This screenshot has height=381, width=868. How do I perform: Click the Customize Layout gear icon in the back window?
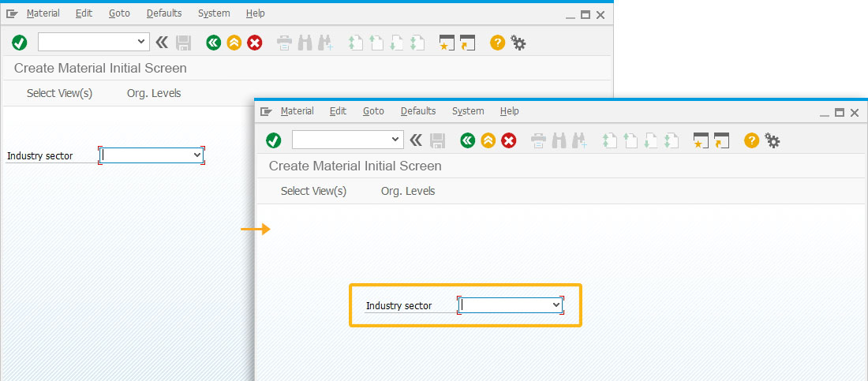click(518, 43)
